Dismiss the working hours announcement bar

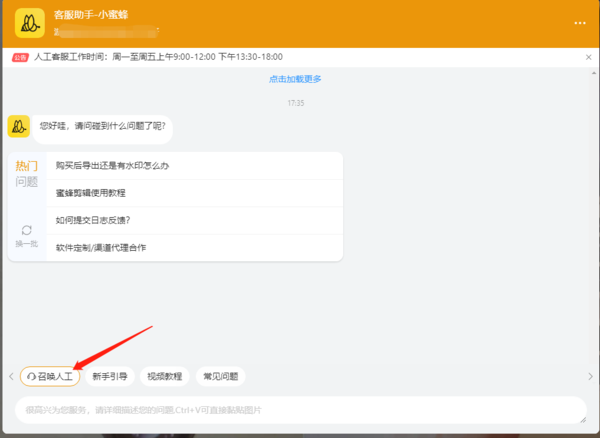(x=588, y=58)
